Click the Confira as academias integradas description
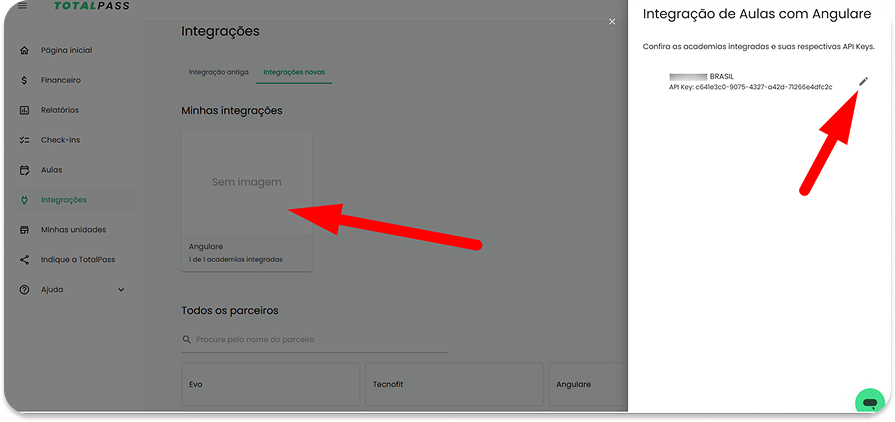 (x=759, y=47)
